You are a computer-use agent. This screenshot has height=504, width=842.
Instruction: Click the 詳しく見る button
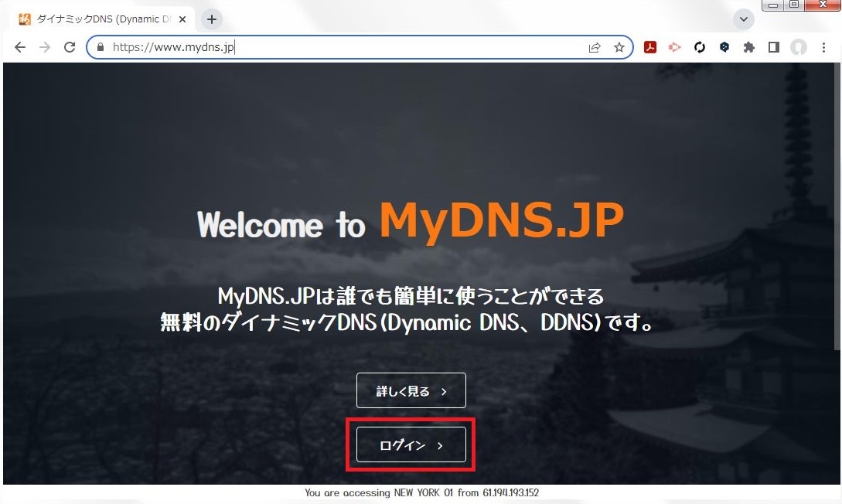[411, 391]
